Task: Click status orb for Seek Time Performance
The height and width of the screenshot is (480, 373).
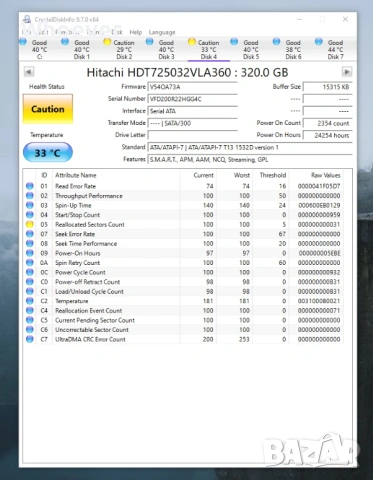Action: tap(30, 243)
